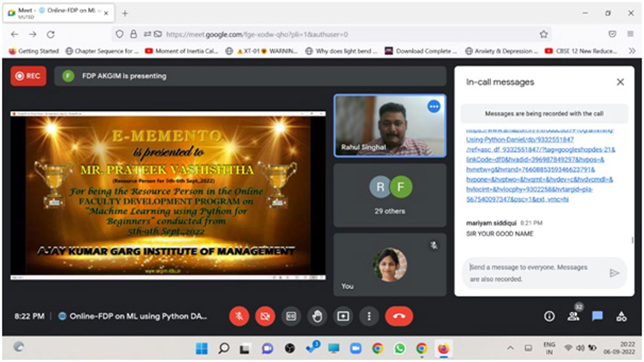Image resolution: width=644 pixels, height=362 pixels.
Task: Open the 29 others tile
Action: pyautogui.click(x=389, y=195)
